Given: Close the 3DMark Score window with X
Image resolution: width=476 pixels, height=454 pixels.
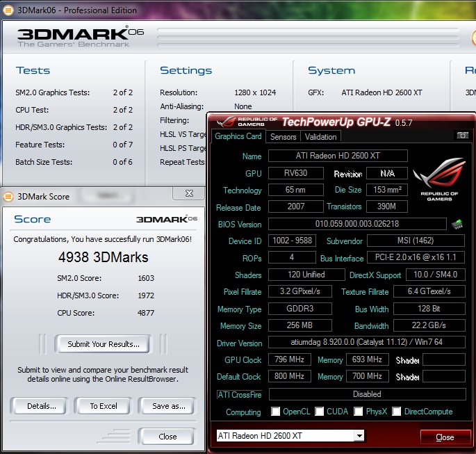Looking at the screenshot, I should point(188,193).
